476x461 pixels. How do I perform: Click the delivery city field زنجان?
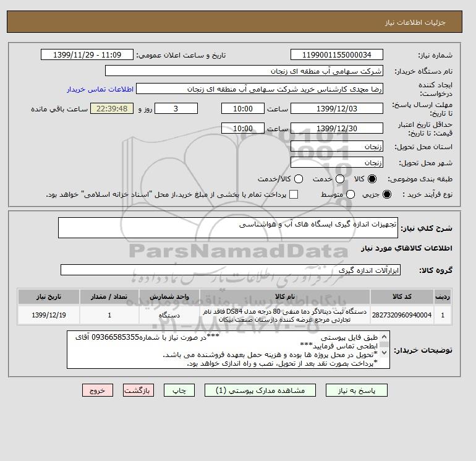pyautogui.click(x=337, y=163)
